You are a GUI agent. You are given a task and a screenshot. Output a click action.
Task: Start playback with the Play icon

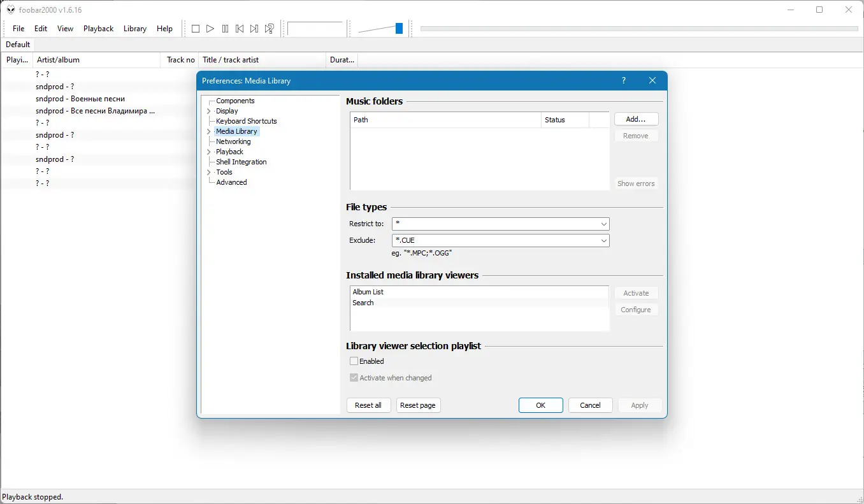tap(210, 29)
